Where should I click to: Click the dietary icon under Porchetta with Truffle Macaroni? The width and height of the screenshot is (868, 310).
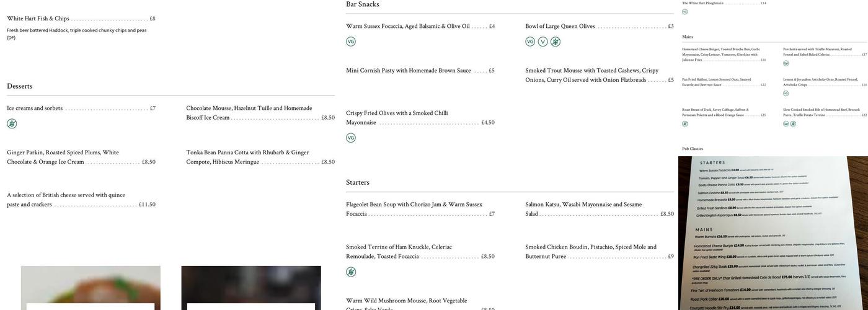click(786, 63)
